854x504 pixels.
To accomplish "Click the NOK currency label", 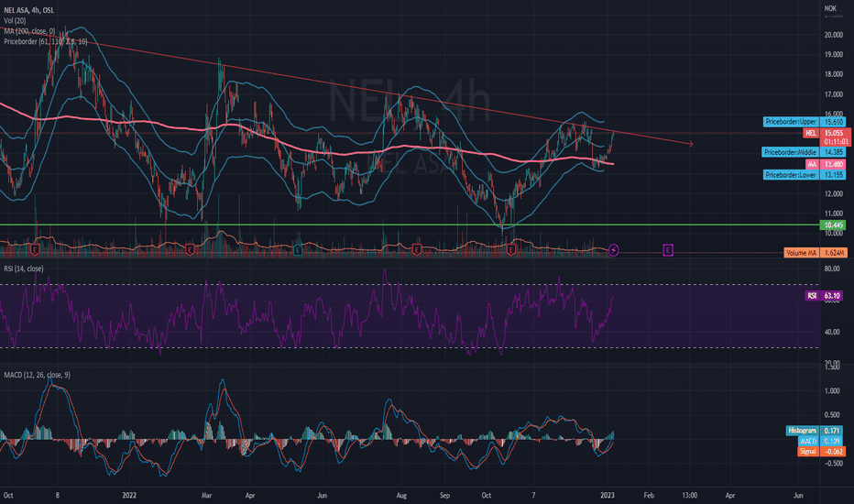I will click(x=830, y=8).
